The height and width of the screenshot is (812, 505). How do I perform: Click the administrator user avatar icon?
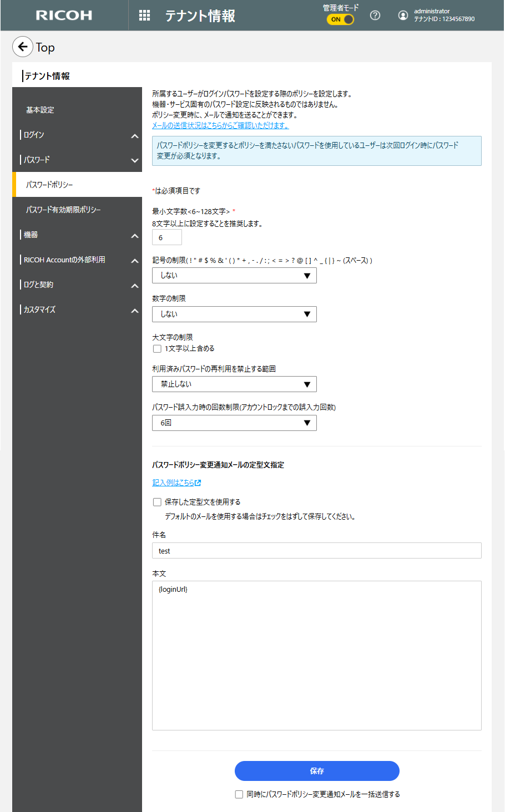point(403,16)
